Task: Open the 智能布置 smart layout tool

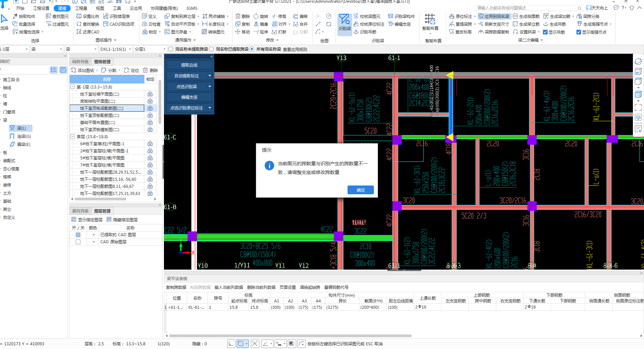Action: pos(430,23)
